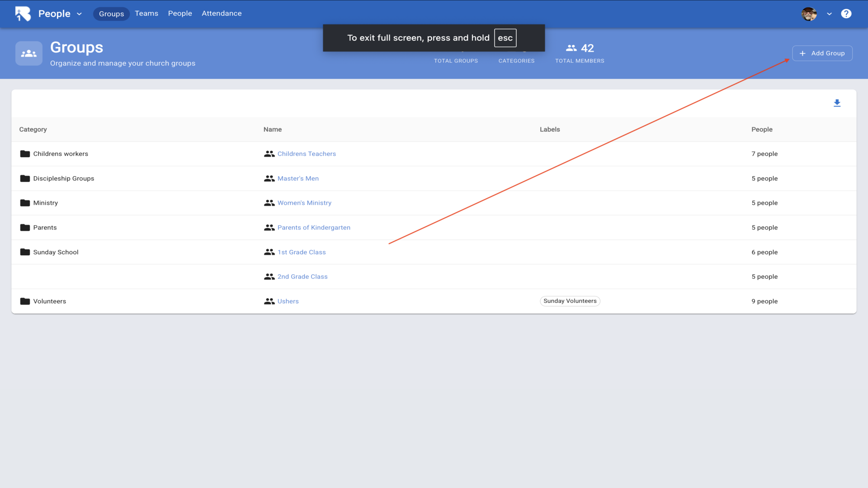This screenshot has width=868, height=488.
Task: Click the download export icon
Action: pyautogui.click(x=837, y=103)
